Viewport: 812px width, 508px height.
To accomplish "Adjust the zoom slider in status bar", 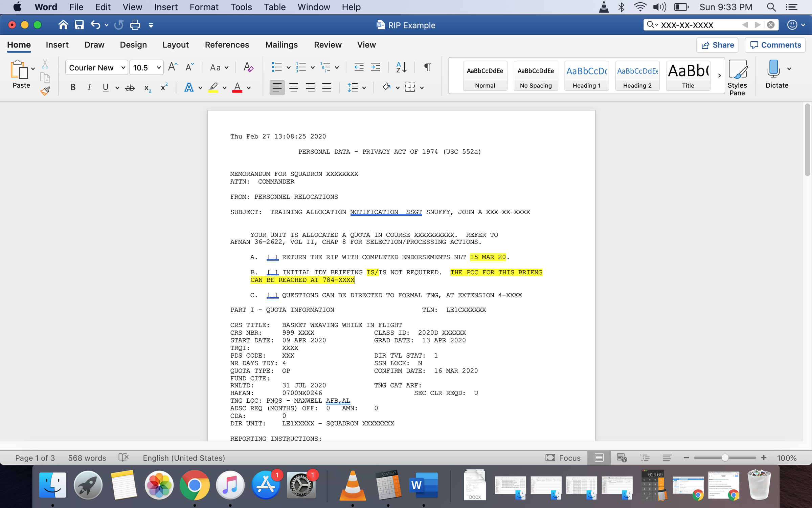I will (x=724, y=458).
